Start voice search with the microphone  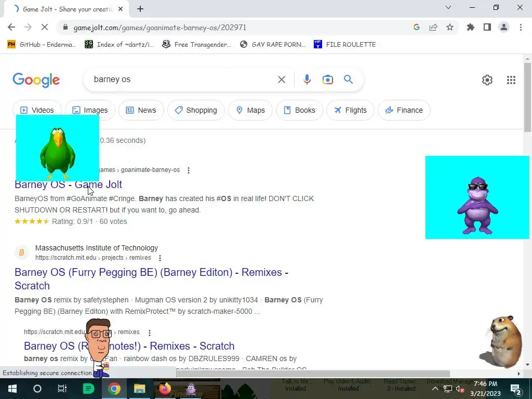(307, 79)
